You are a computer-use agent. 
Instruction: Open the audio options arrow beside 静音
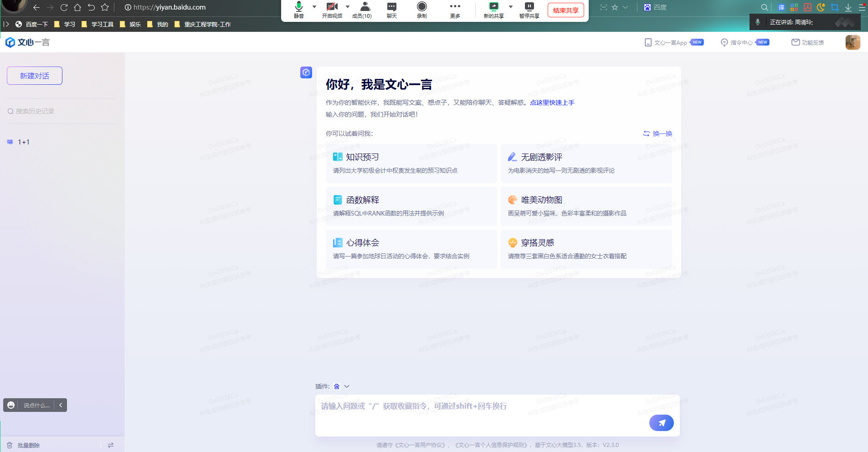point(314,7)
